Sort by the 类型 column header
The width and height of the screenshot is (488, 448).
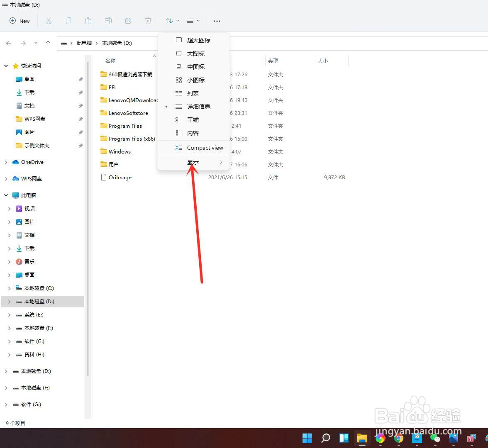click(273, 61)
